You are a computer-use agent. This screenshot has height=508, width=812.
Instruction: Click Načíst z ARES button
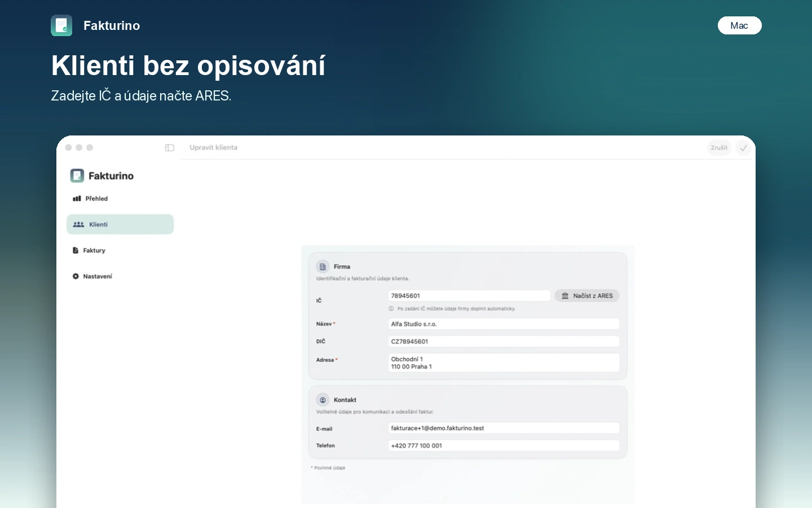(587, 296)
